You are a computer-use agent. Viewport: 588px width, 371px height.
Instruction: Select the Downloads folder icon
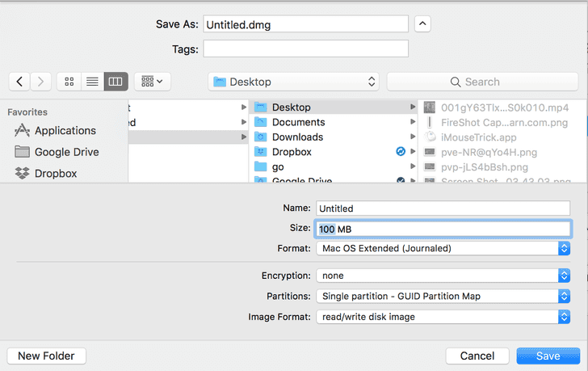click(261, 137)
